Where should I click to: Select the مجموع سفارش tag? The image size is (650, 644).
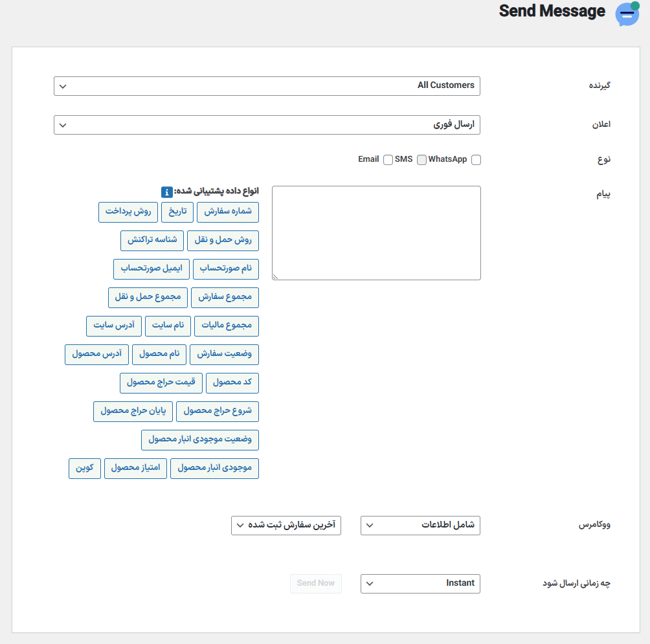click(x=225, y=298)
